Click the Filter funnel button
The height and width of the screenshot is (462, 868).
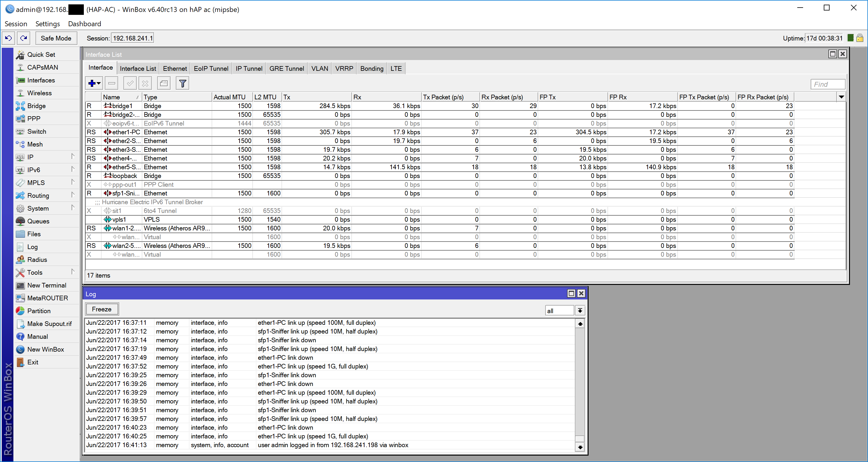pyautogui.click(x=183, y=83)
